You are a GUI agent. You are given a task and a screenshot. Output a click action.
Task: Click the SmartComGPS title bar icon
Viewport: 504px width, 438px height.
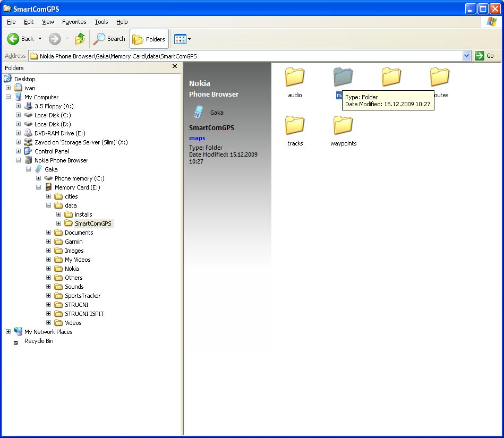pyautogui.click(x=7, y=8)
